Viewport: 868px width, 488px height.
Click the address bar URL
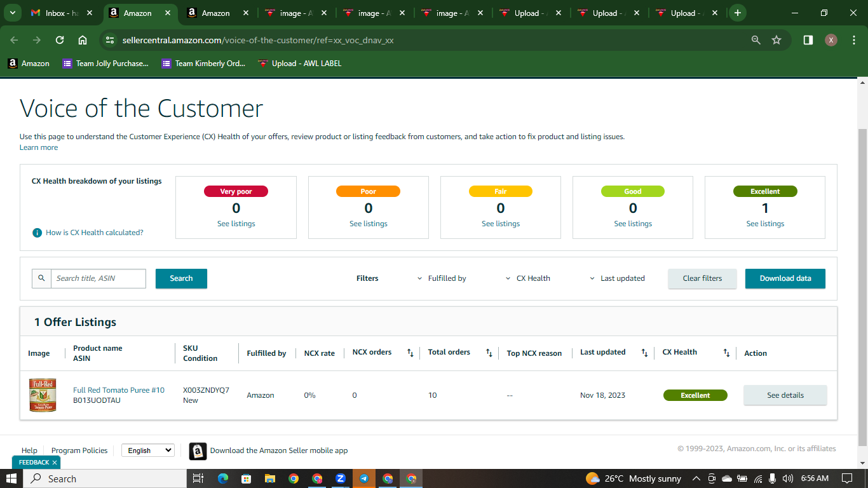pyautogui.click(x=258, y=40)
